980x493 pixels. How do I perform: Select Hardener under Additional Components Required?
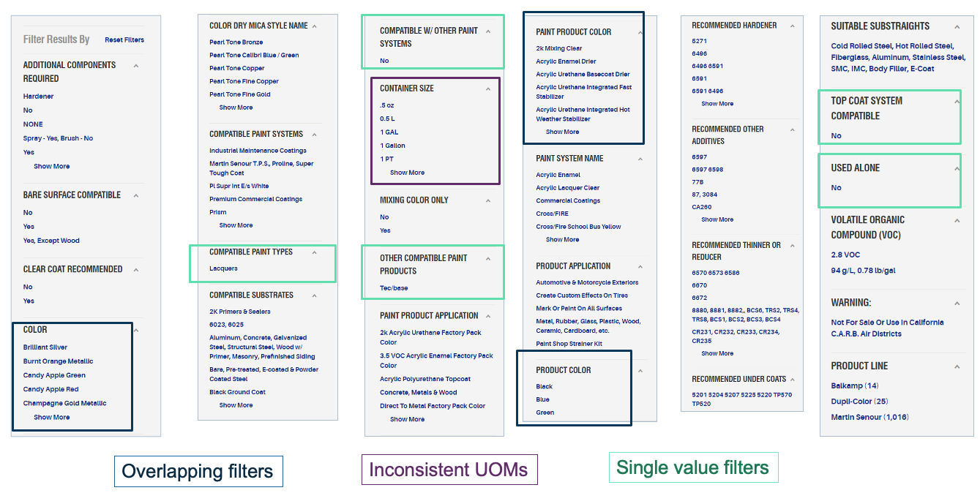(37, 96)
